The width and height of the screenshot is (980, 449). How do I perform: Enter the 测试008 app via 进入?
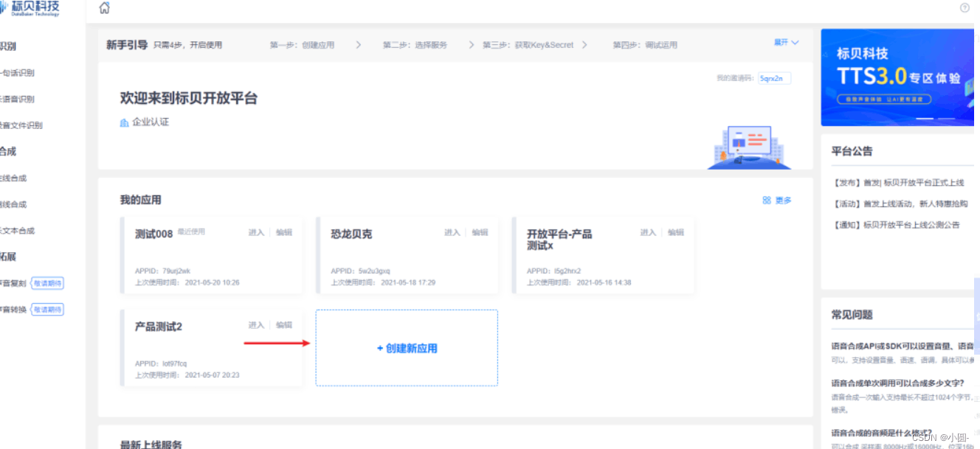tap(256, 232)
